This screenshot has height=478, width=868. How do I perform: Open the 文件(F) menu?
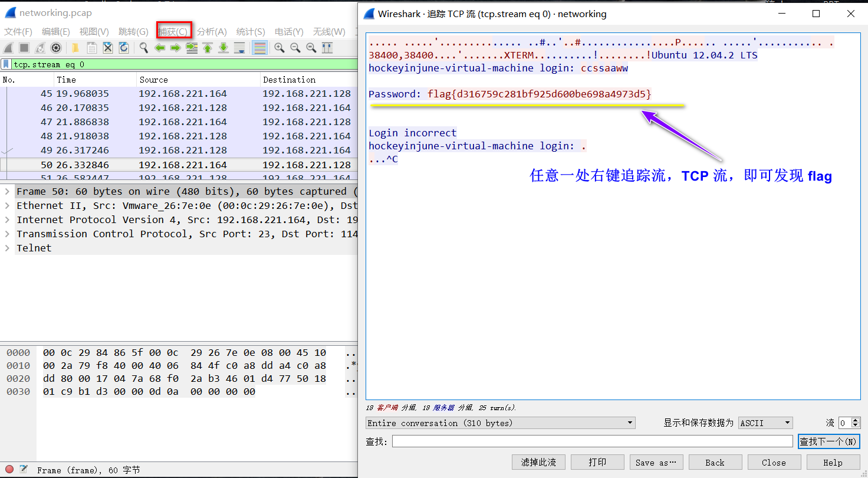click(18, 32)
